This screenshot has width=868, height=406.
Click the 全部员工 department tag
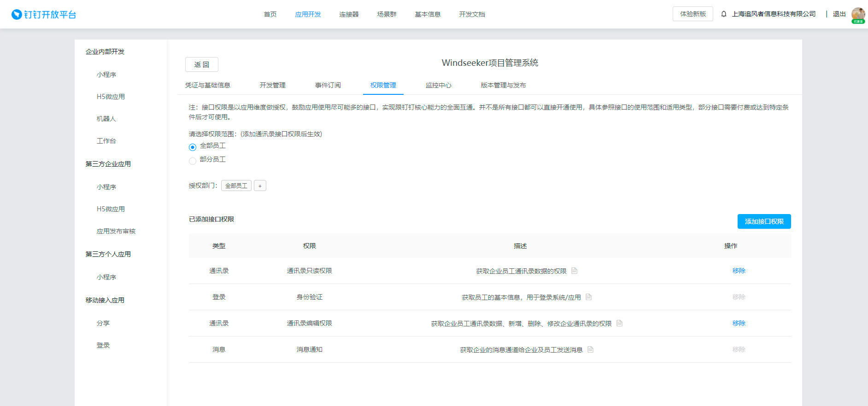click(x=236, y=186)
